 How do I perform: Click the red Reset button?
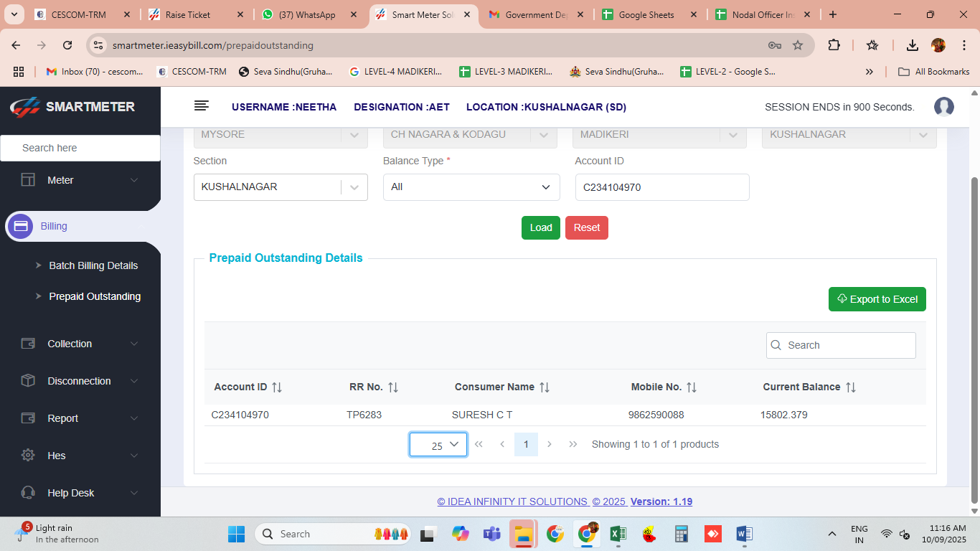point(587,227)
